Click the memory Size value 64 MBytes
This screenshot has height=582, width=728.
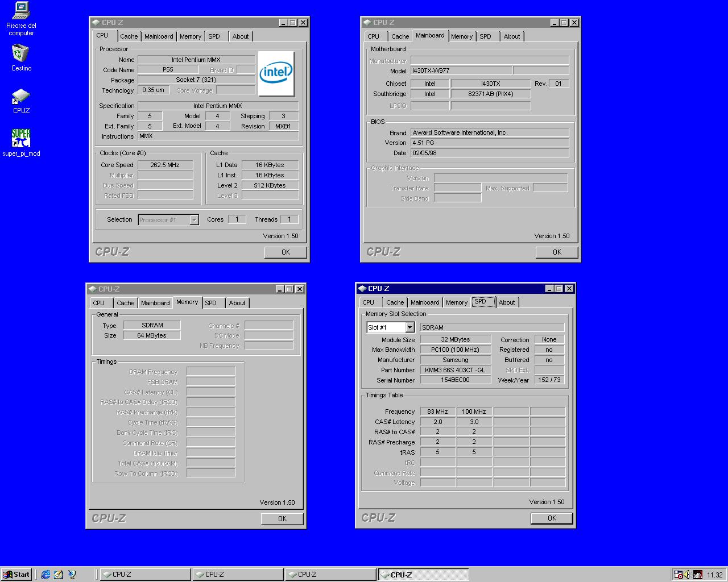point(152,335)
